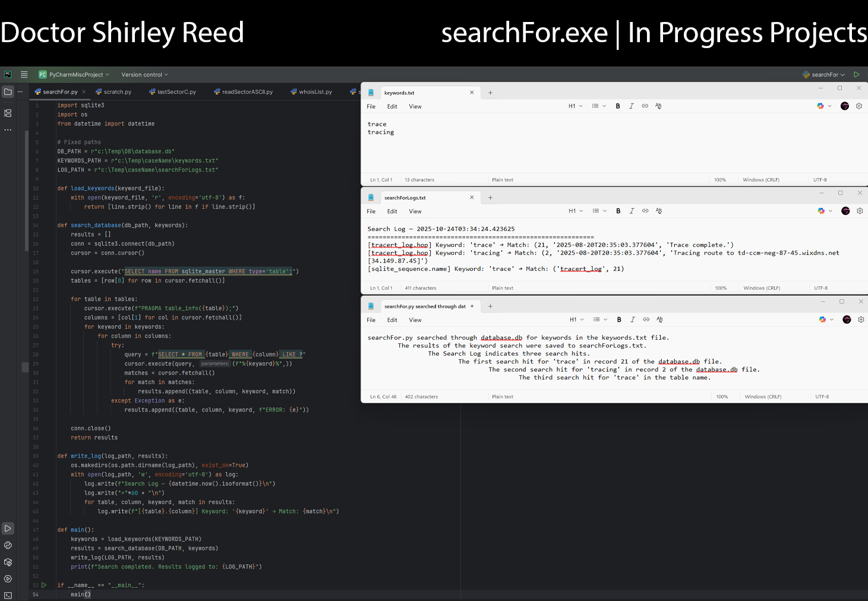Open the Version control dropdown
The width and height of the screenshot is (868, 601).
(144, 75)
